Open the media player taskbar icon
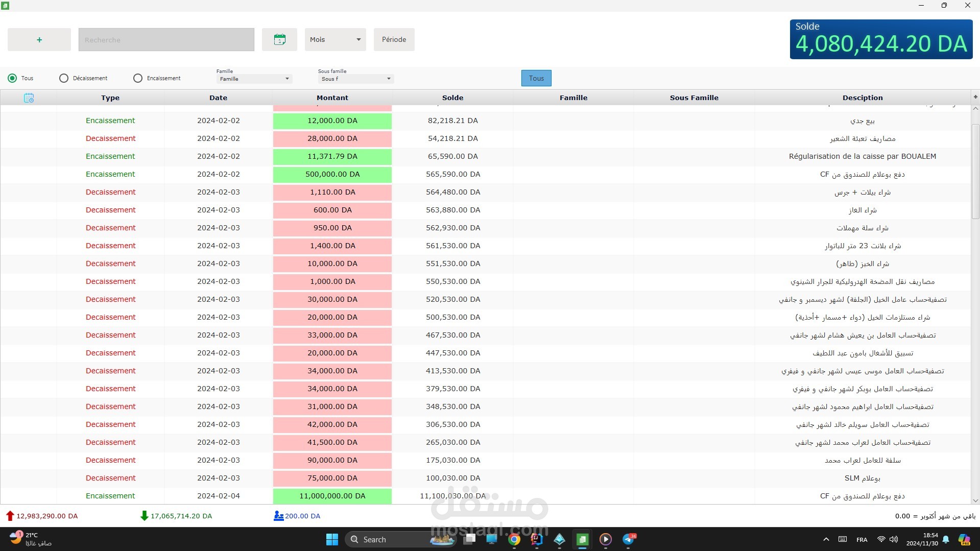The height and width of the screenshot is (551, 980). click(x=606, y=539)
